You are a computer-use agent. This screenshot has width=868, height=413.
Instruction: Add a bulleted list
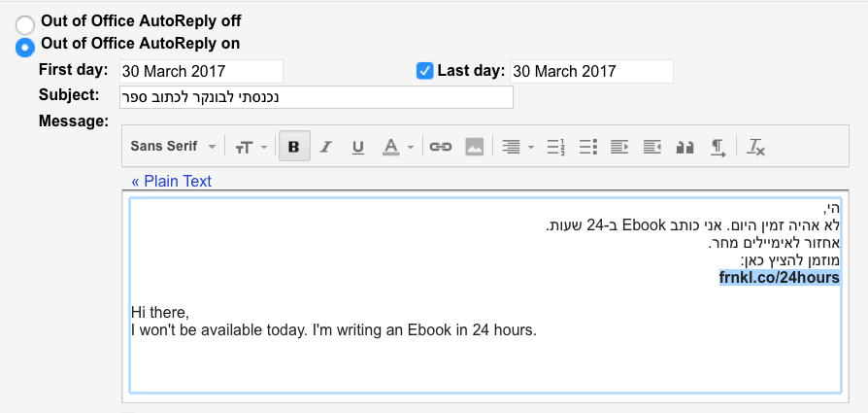[x=587, y=147]
